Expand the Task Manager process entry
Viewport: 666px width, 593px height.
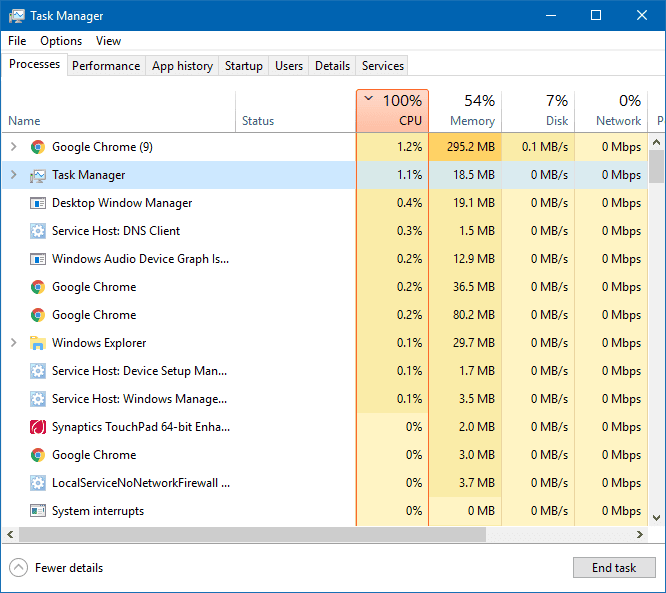[x=14, y=175]
